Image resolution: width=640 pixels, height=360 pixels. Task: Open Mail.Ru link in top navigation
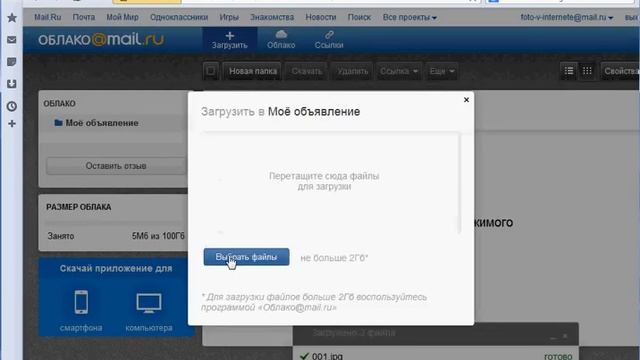coord(47,17)
